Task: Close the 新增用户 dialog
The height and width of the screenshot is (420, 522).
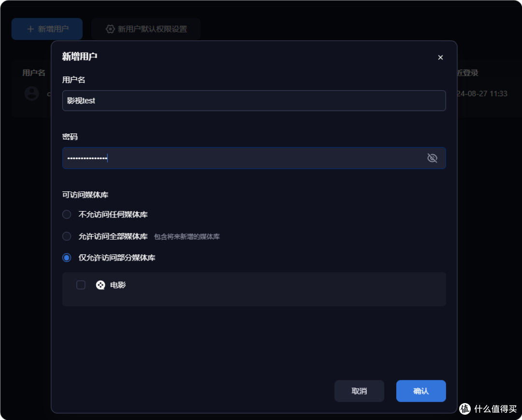Action: 440,57
